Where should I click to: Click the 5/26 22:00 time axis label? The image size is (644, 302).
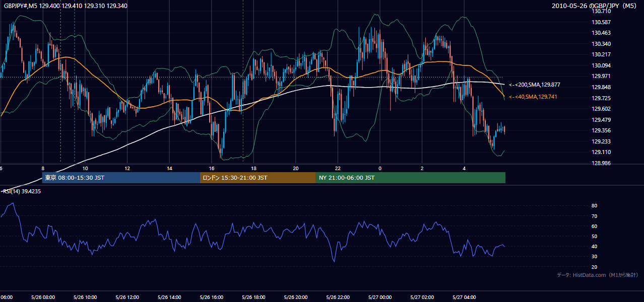(x=338, y=297)
